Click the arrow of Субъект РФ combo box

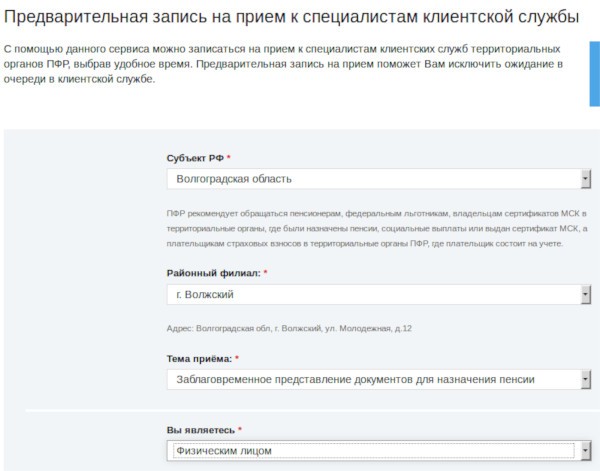(x=586, y=179)
